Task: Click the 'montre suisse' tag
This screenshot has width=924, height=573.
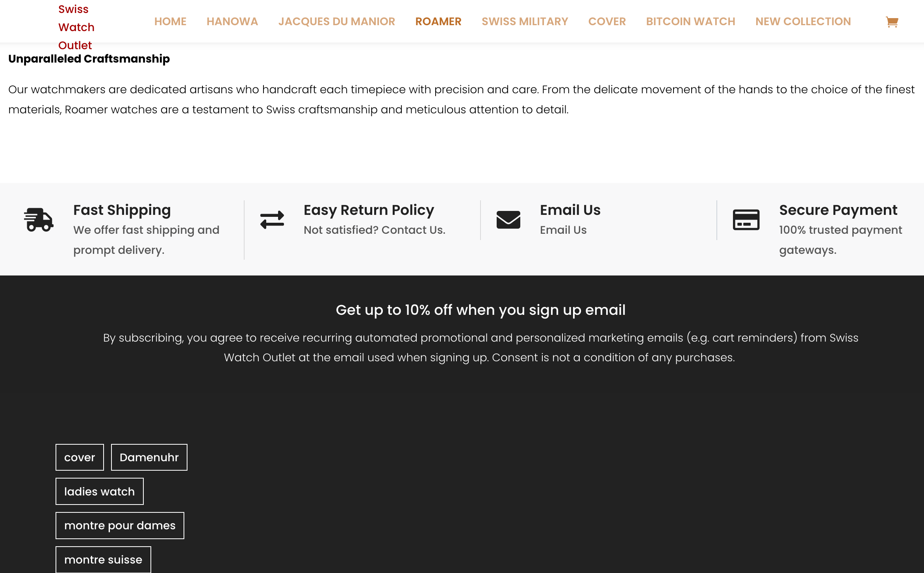Action: (103, 560)
